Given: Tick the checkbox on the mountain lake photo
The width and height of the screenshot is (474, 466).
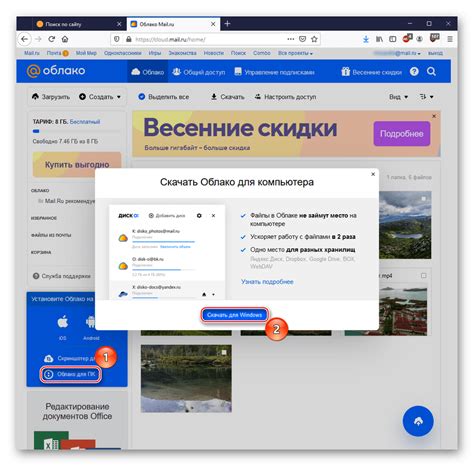Looking at the screenshot, I should pos(423,199).
